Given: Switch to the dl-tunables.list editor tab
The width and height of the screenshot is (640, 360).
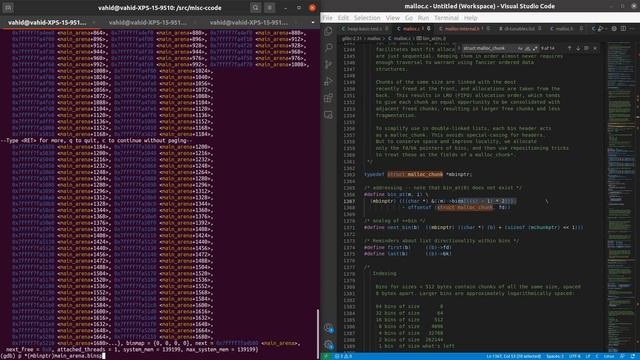Looking at the screenshot, I should click(x=519, y=29).
